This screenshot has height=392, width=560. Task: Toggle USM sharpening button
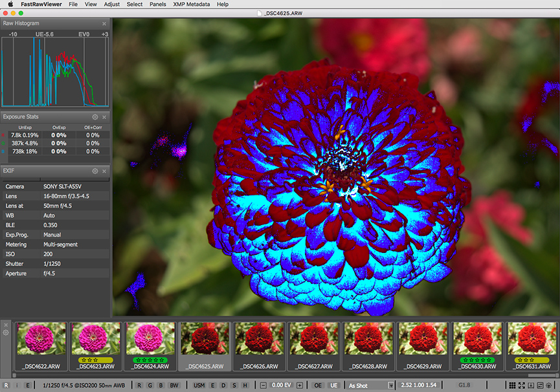point(199,386)
